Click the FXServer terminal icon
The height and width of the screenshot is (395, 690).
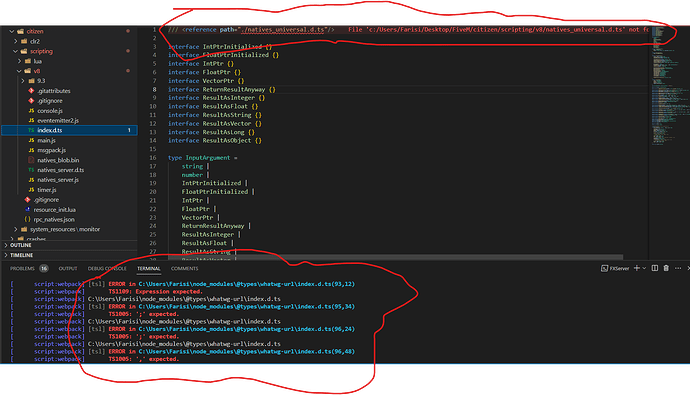click(605, 268)
